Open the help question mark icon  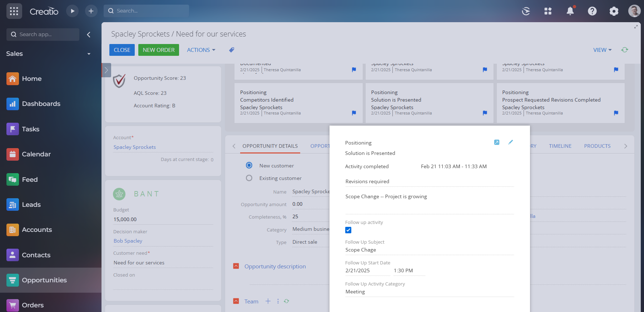pyautogui.click(x=592, y=11)
